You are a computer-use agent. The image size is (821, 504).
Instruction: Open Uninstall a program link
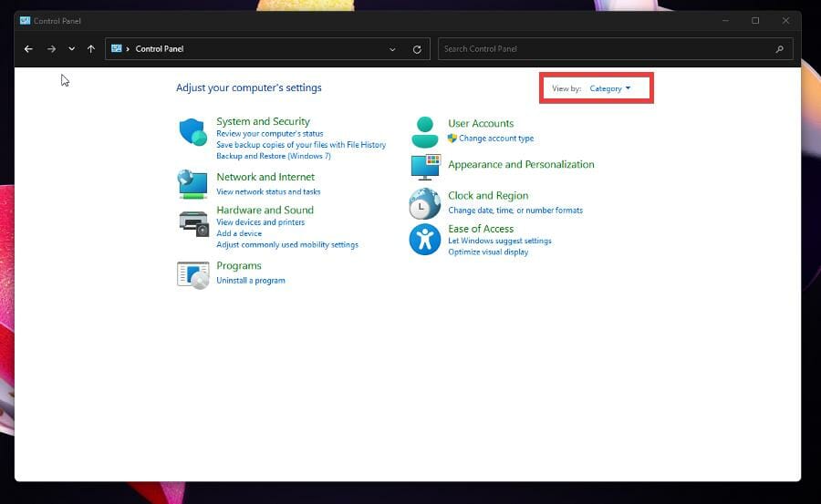tap(250, 281)
